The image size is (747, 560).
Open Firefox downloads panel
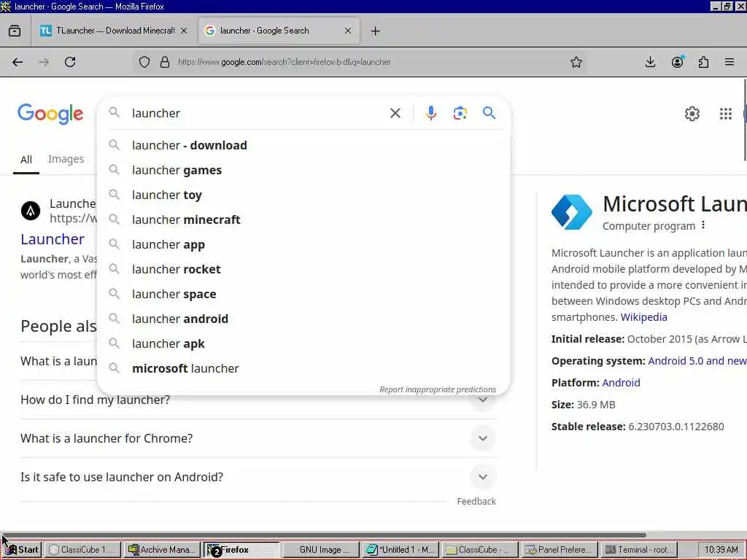pos(650,62)
